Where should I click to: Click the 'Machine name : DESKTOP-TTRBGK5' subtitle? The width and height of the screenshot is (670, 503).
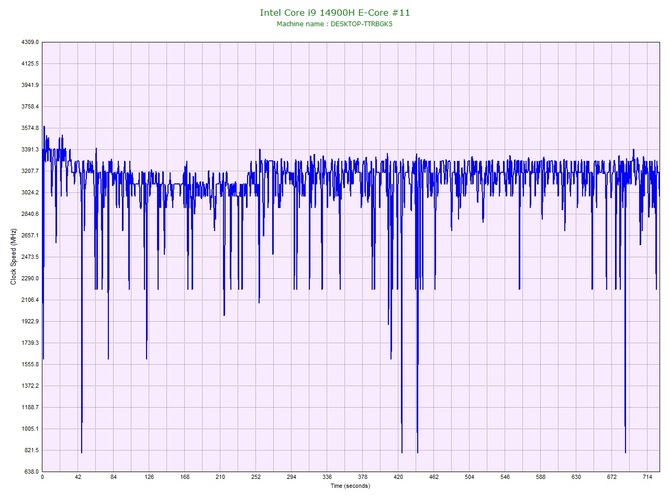click(x=334, y=24)
